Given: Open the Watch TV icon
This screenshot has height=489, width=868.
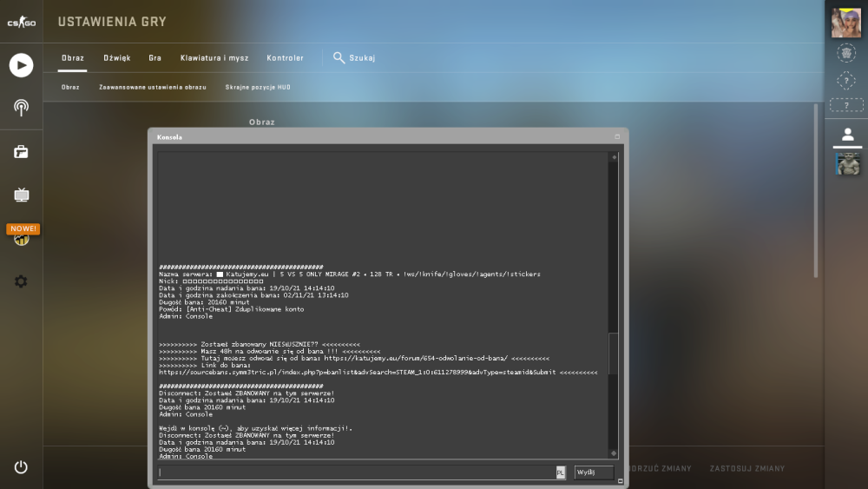Looking at the screenshot, I should pos(21,195).
